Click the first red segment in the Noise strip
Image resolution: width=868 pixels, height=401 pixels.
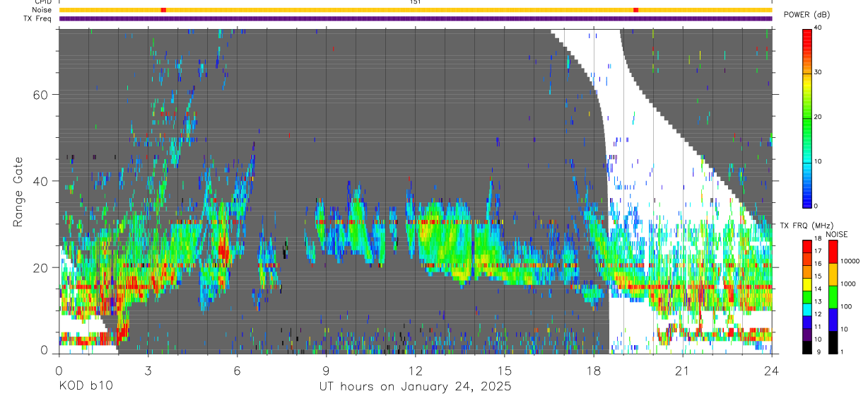point(163,10)
